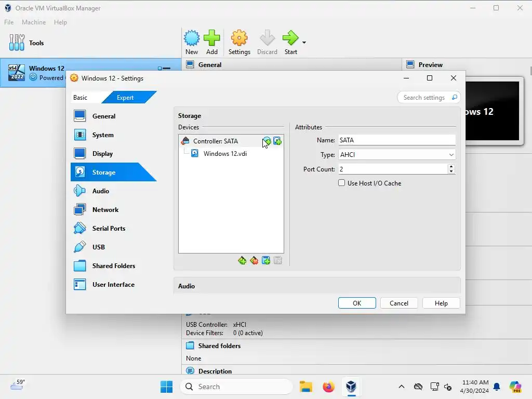
Task: Open the Help menu in VirtualBox Manager
Action: tap(60, 22)
